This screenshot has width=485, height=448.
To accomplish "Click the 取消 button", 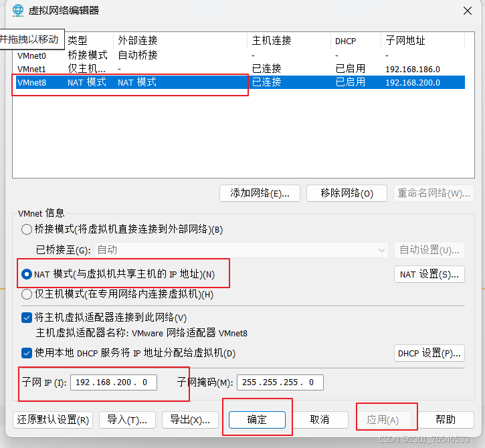I will tap(320, 420).
